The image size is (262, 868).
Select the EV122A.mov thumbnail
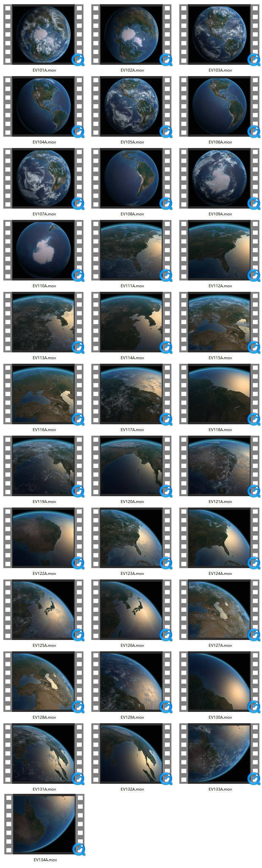click(43, 537)
